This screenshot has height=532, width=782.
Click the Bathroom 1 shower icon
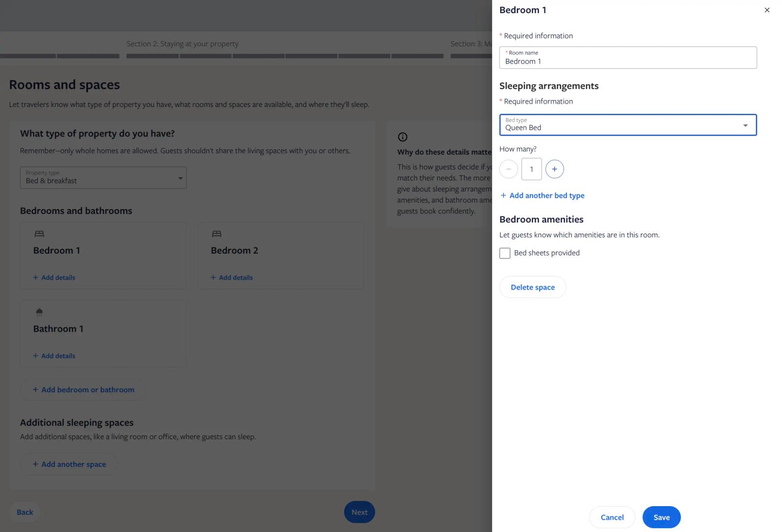[39, 312]
